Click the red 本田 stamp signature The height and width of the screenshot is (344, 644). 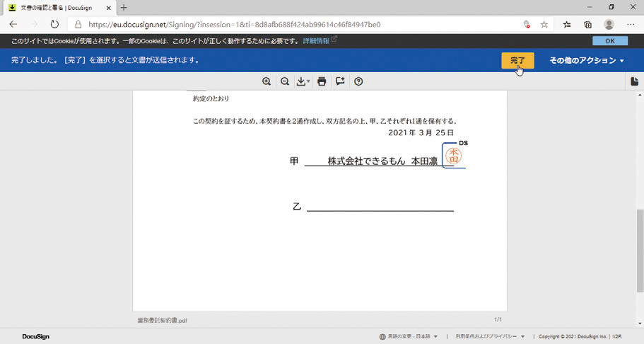click(453, 156)
